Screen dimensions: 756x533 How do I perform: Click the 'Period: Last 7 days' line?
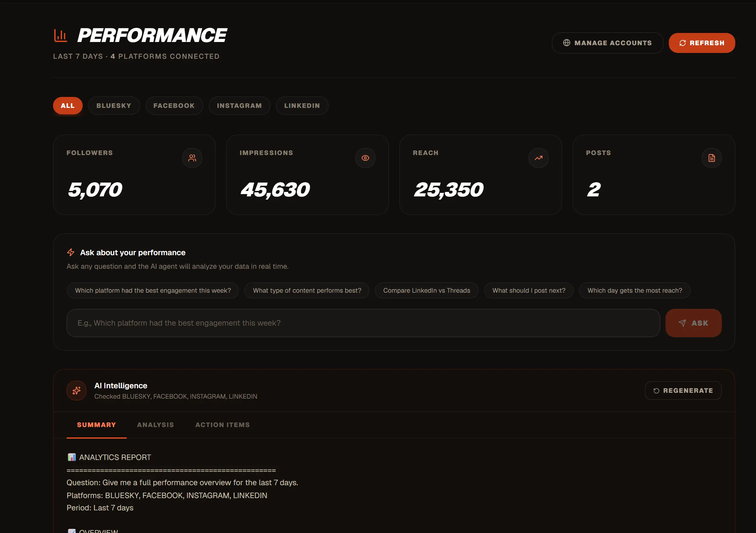coord(100,508)
